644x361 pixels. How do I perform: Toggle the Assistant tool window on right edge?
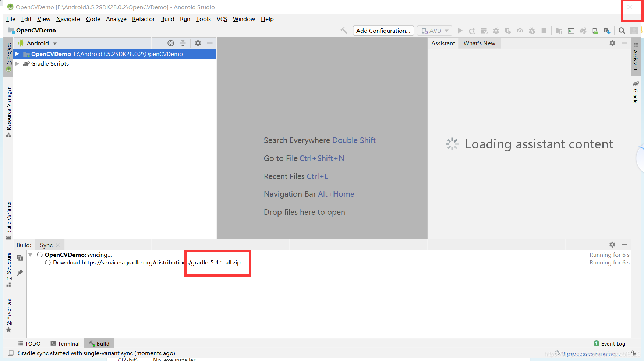(x=636, y=57)
